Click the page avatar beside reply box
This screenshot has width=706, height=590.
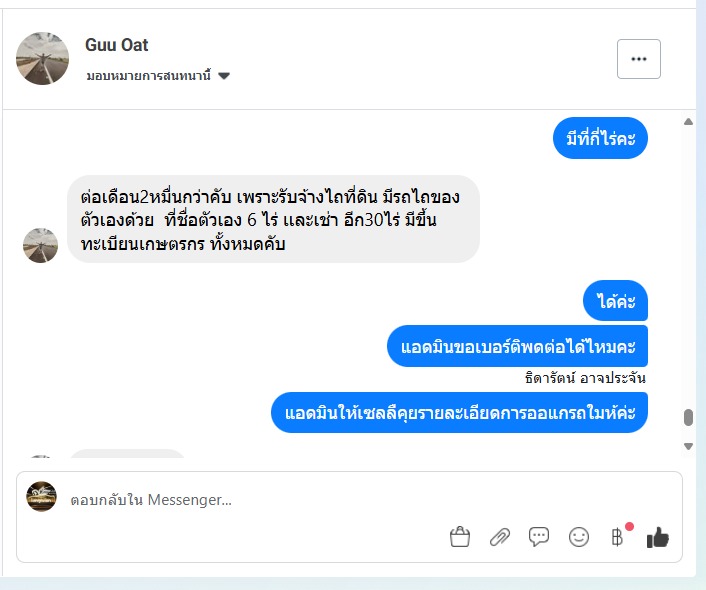click(42, 497)
